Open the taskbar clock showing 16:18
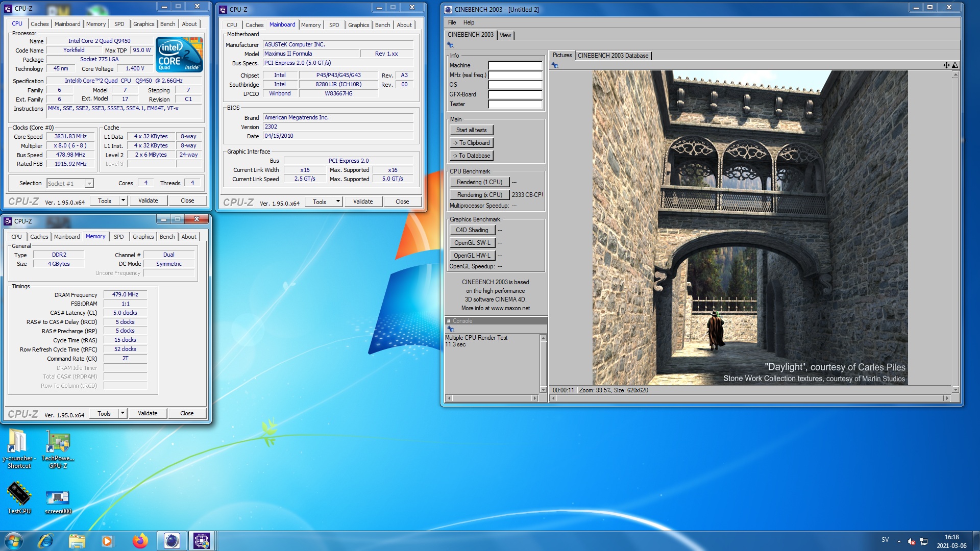The width and height of the screenshot is (980, 551). pos(951,541)
